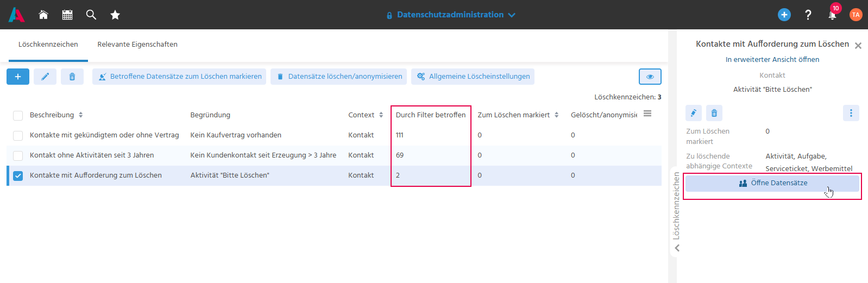Check row Kontakt ohne Aktivitäten seit 3 Jahren
The height and width of the screenshot is (283, 868).
18,155
